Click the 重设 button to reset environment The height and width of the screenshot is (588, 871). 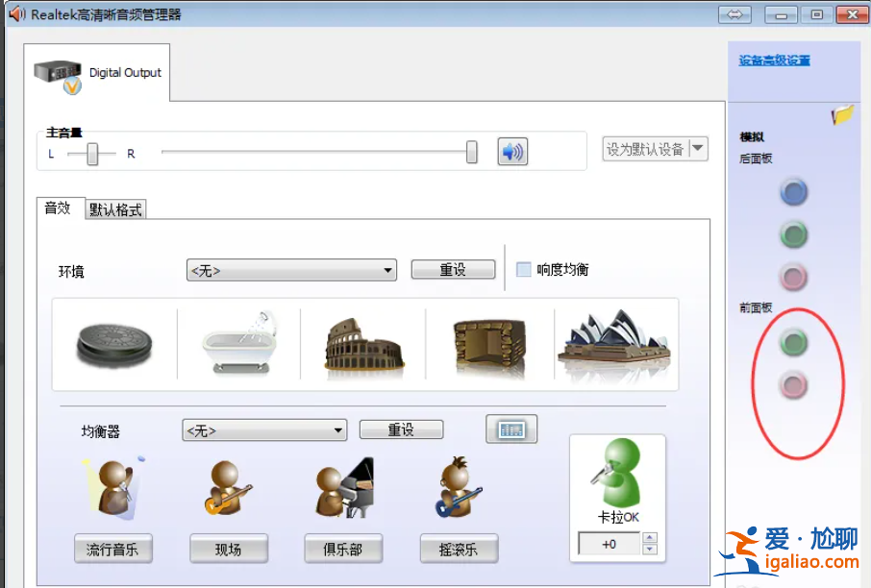click(x=452, y=270)
